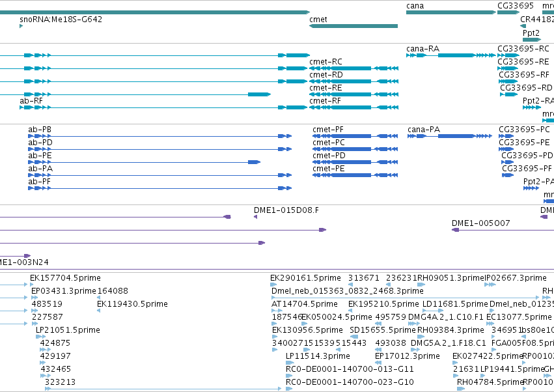554x392 pixels.
Task: Select the CG33695-RD transcript label
Action: [526, 88]
